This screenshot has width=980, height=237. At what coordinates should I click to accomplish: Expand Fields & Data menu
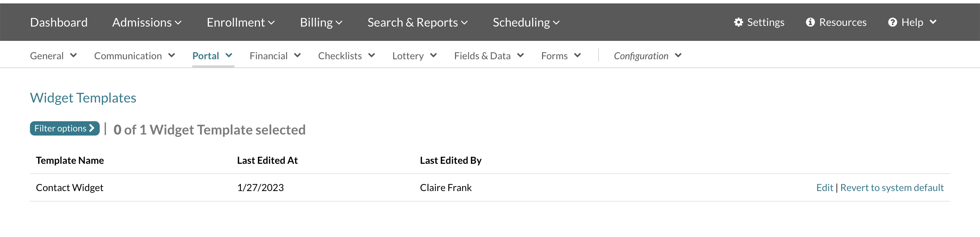[x=489, y=56]
